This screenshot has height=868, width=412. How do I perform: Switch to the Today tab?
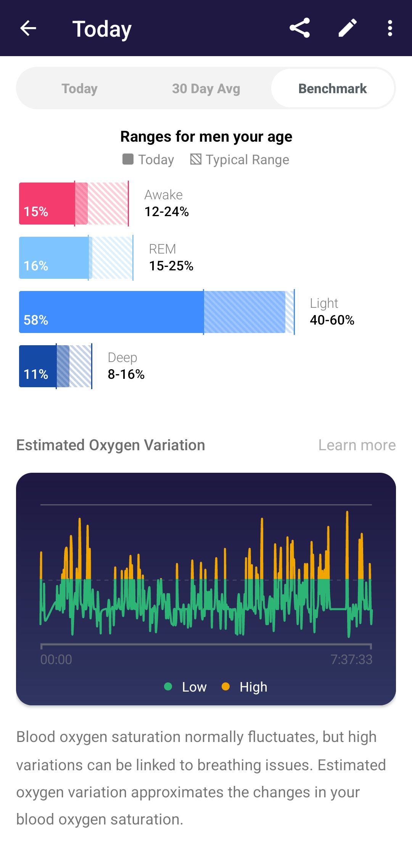[79, 89]
